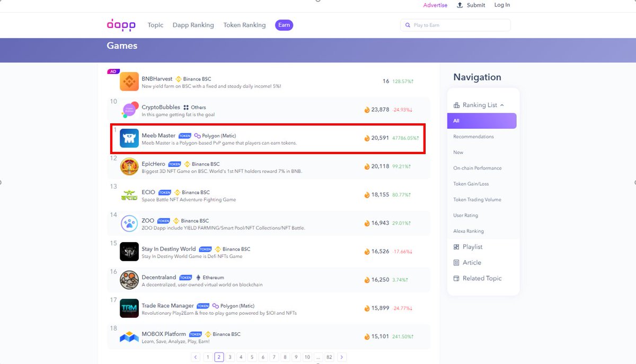Click the flame icon next to 16,250
Image resolution: width=636 pixels, height=364 pixels.
coord(367,280)
